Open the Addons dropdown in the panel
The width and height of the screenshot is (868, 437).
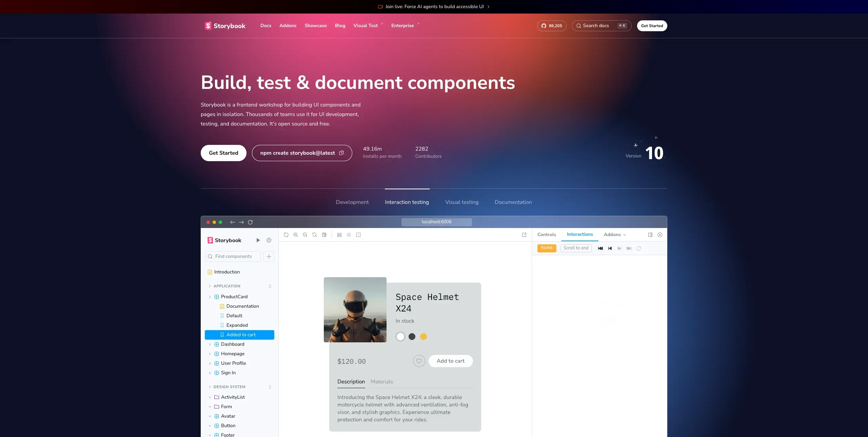coord(614,234)
